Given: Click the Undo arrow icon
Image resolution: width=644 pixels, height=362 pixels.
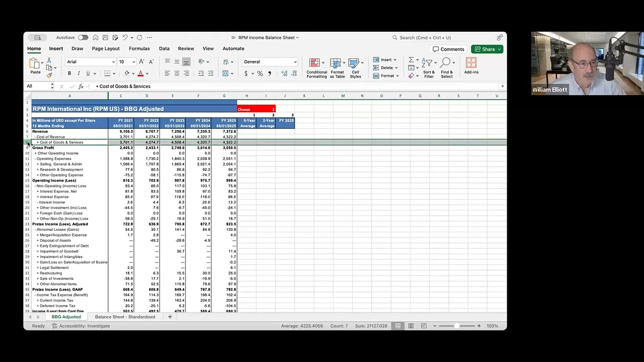Looking at the screenshot, I should coord(125,38).
